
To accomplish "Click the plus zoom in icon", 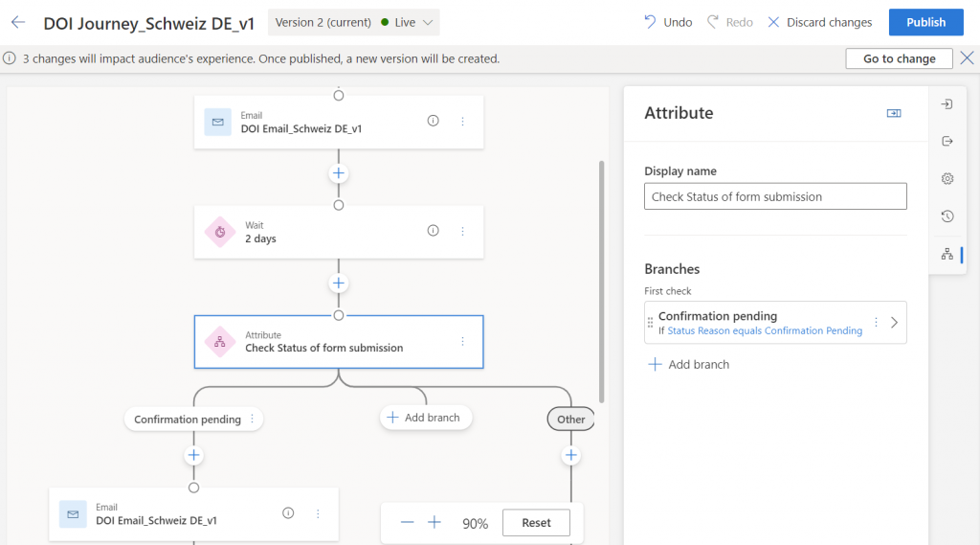I will (434, 522).
